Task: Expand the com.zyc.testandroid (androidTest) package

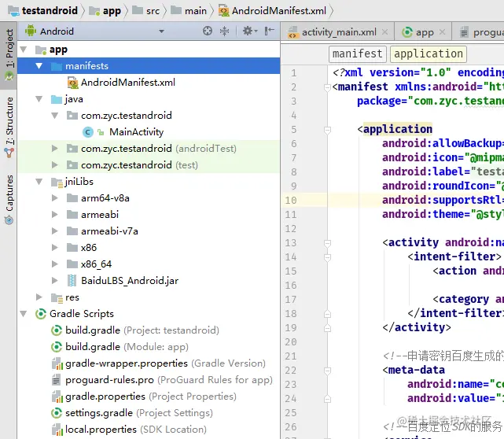Action: coord(54,149)
